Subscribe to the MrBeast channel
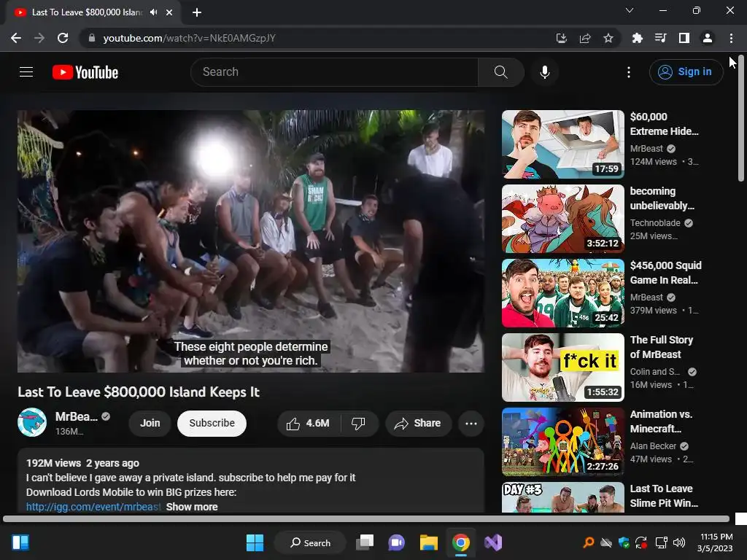Screen dimensions: 747x560 pyautogui.click(x=212, y=424)
